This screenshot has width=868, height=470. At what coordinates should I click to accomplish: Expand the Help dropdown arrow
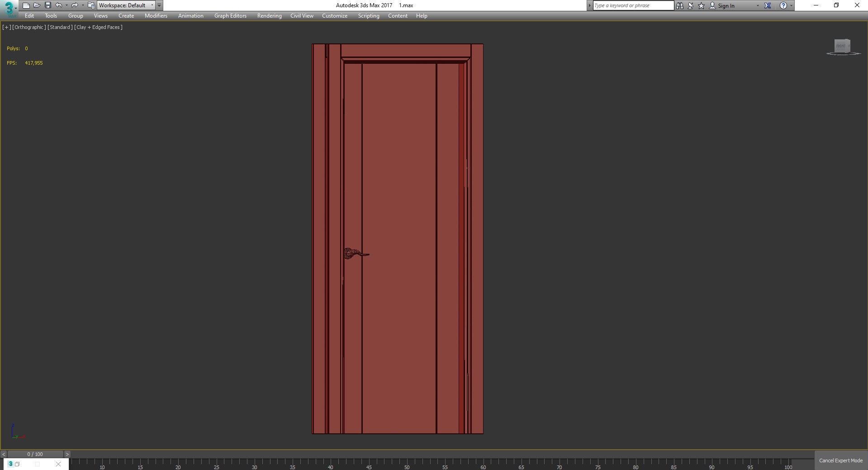coord(791,5)
